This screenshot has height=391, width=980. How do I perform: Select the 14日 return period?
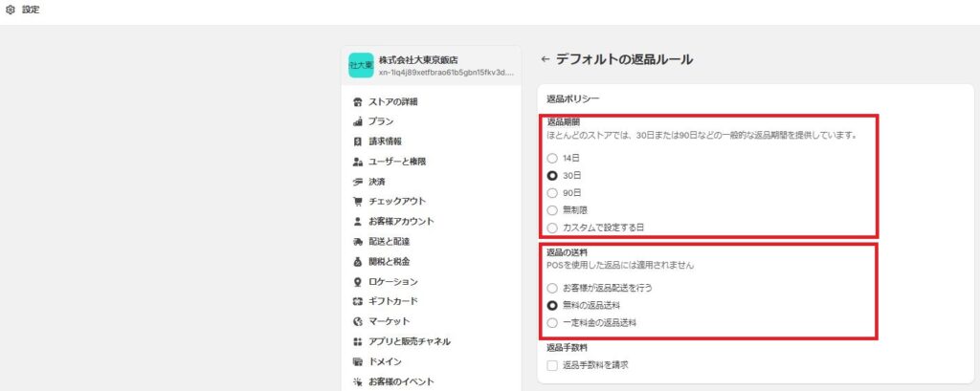(x=552, y=159)
